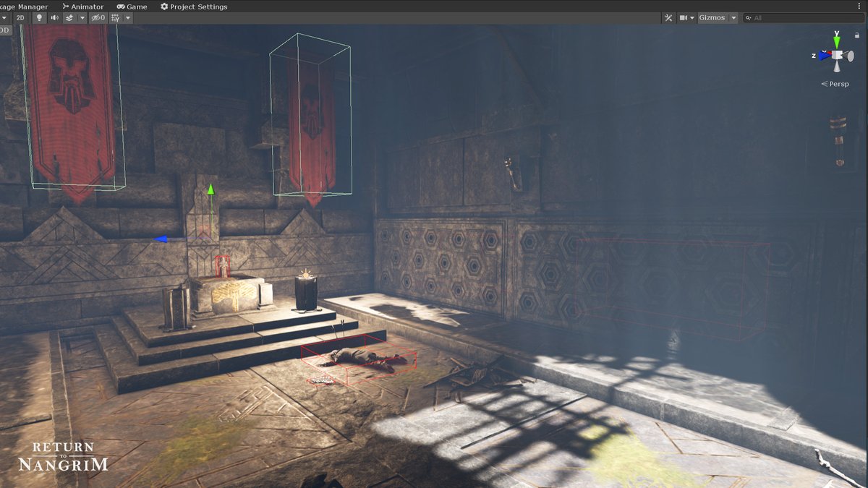Viewport: 868px width, 488px height.
Task: Click the gizmo center cube
Action: coord(837,55)
